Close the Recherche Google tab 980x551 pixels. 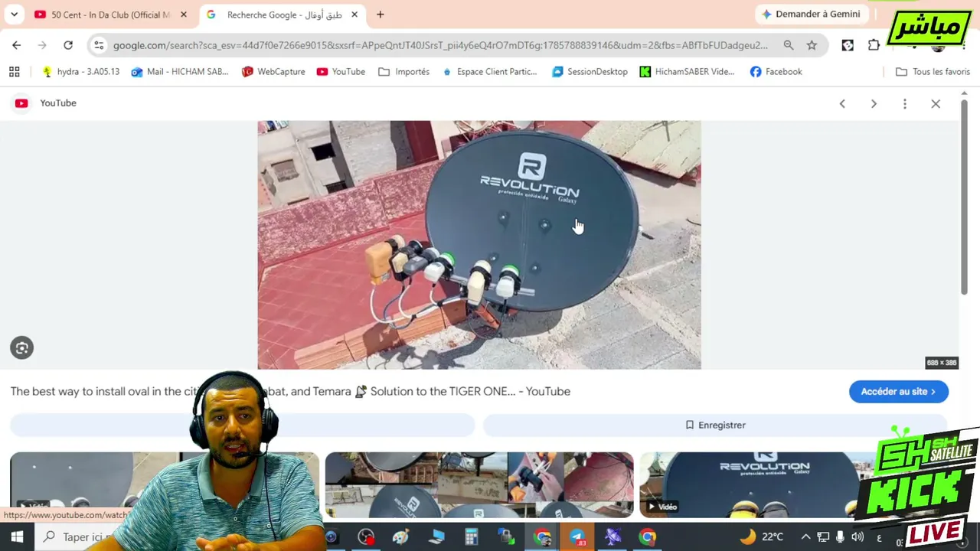coord(354,15)
